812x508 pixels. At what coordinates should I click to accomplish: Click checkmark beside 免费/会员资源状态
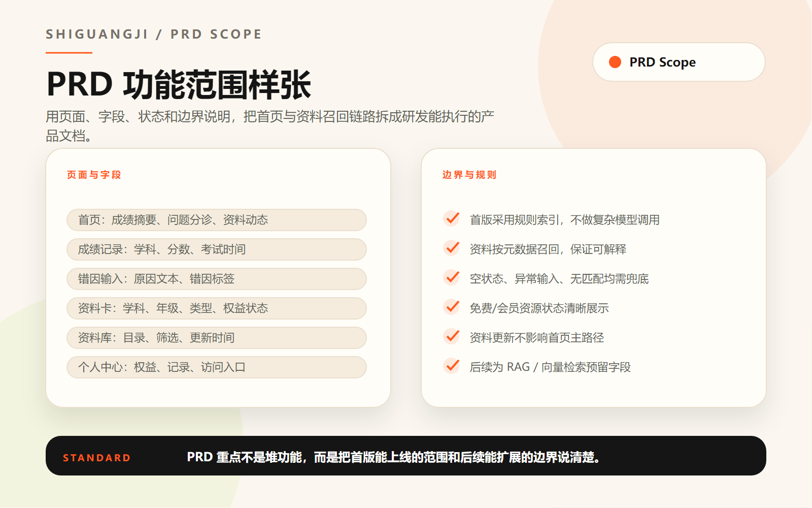click(452, 307)
